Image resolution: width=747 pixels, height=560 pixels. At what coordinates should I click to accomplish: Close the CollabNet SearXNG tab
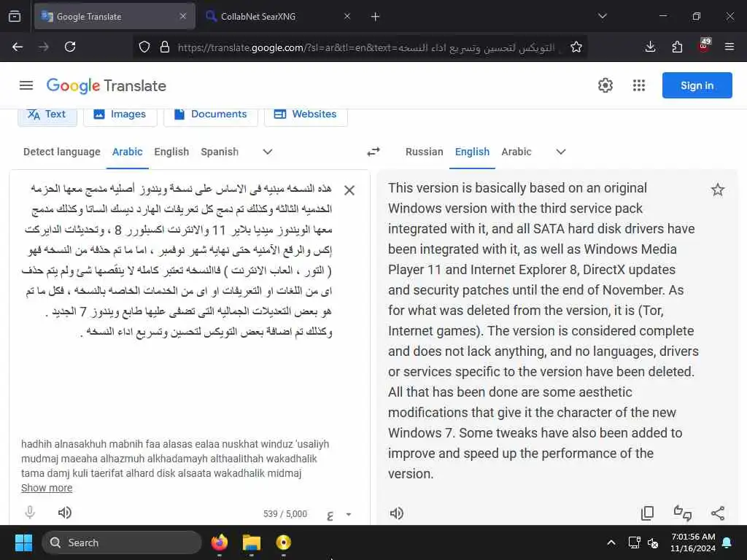point(347,17)
